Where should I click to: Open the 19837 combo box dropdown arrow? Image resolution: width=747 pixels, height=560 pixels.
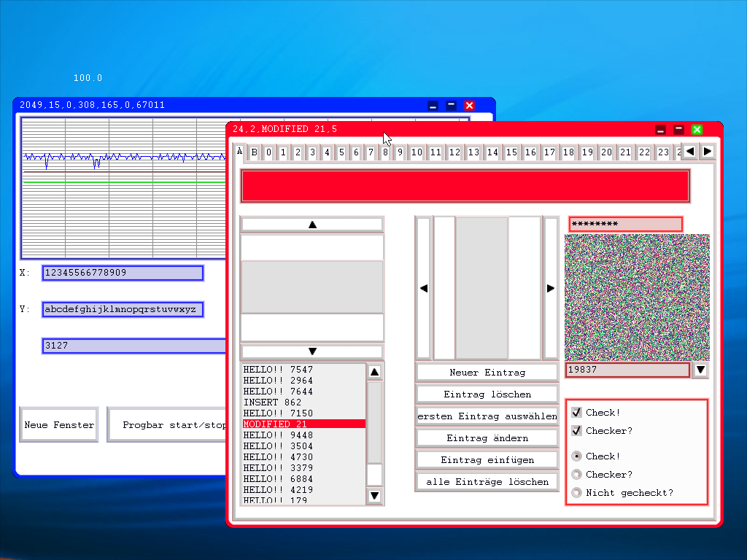point(700,370)
